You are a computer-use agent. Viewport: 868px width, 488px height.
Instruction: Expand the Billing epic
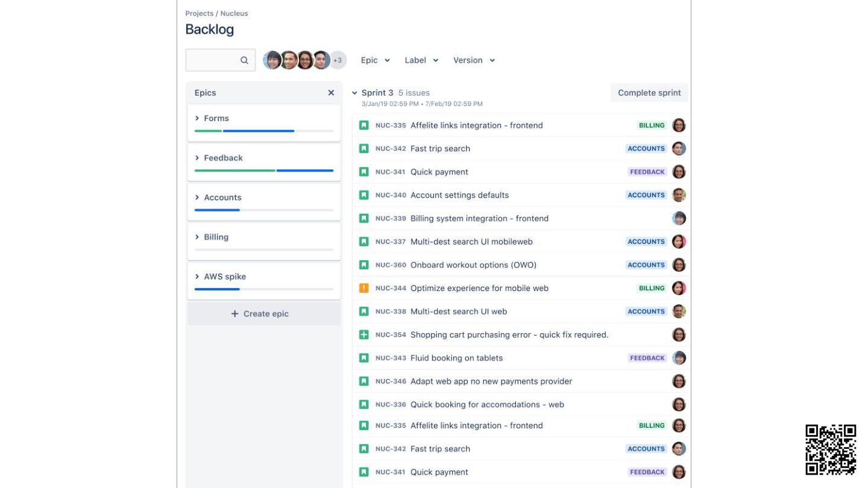tap(197, 237)
